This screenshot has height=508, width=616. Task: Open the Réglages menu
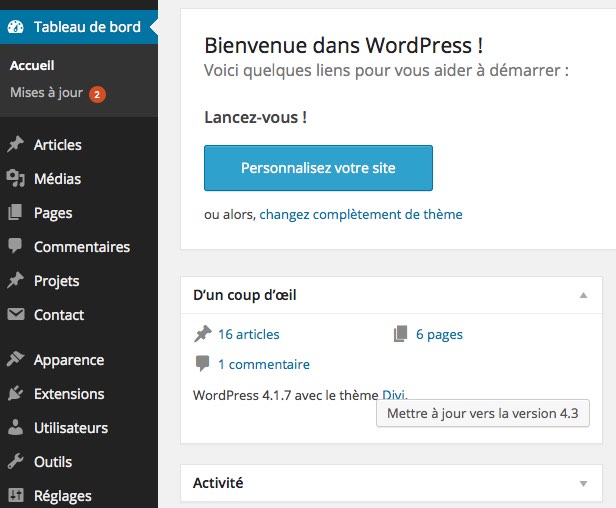coord(79,496)
